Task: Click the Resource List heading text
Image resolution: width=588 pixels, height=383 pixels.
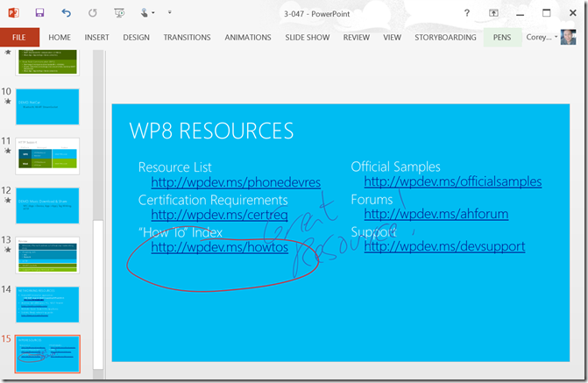Action: [174, 167]
